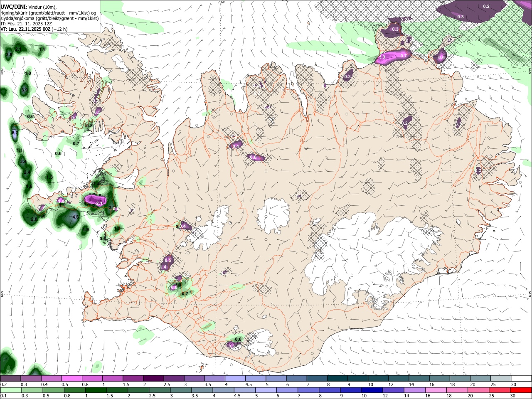Click the '2.8' precipitation value on the map
The width and height of the screenshot is (532, 399).
tap(34, 219)
